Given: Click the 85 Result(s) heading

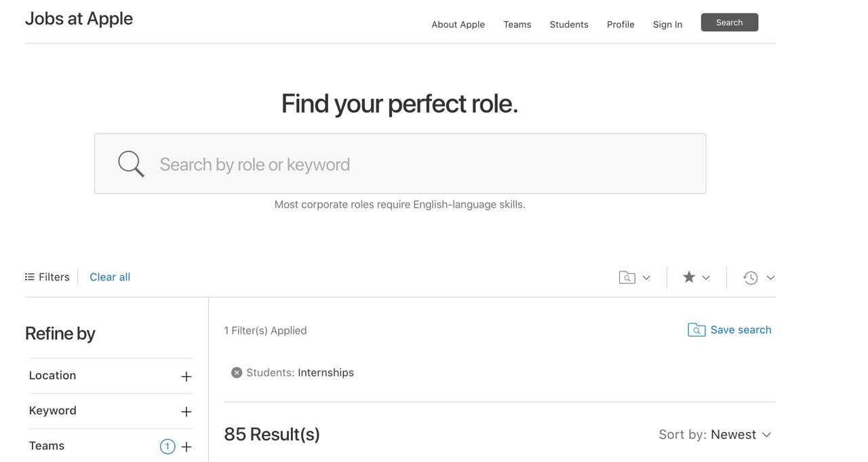Looking at the screenshot, I should 272,434.
